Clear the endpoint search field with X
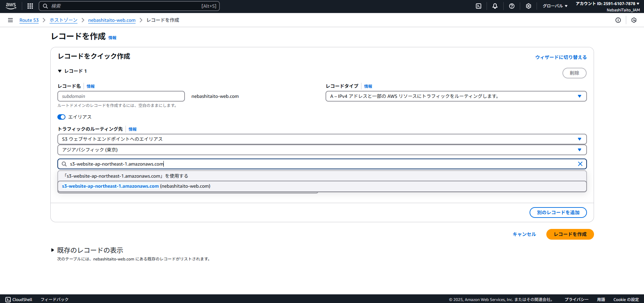 point(580,164)
